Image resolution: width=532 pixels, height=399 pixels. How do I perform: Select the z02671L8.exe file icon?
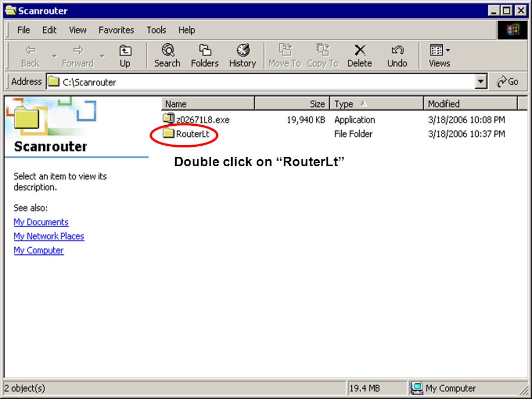[x=168, y=119]
